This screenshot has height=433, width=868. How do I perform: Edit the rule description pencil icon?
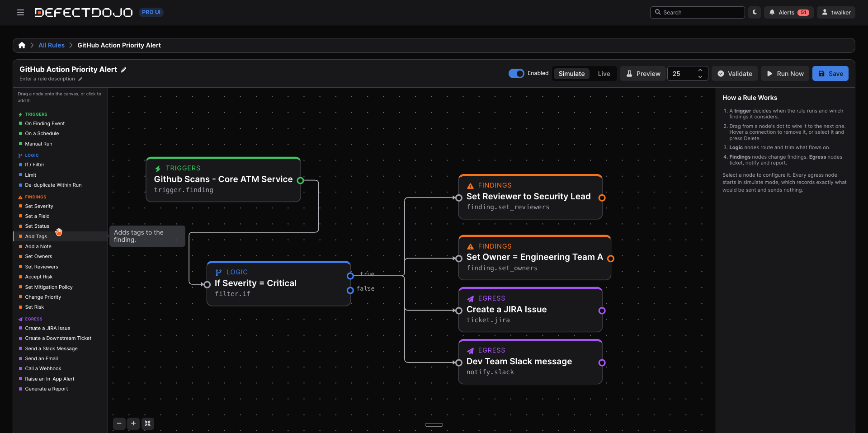pos(80,79)
